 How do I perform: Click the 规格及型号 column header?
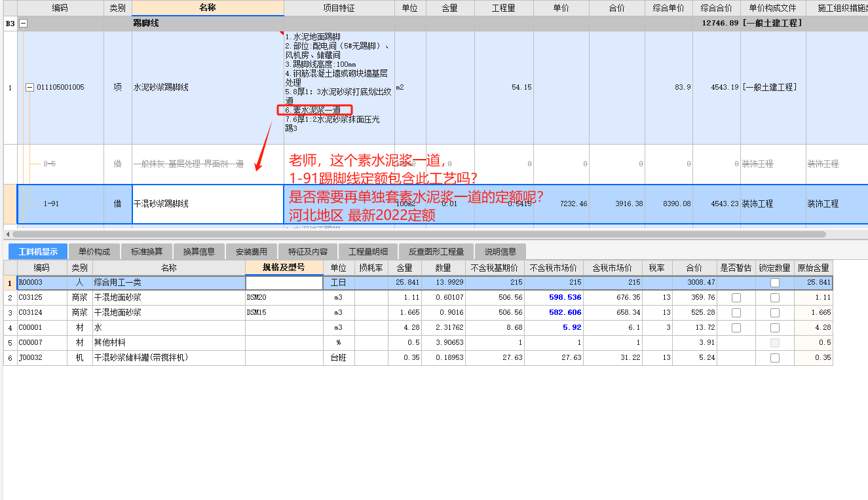284,267
